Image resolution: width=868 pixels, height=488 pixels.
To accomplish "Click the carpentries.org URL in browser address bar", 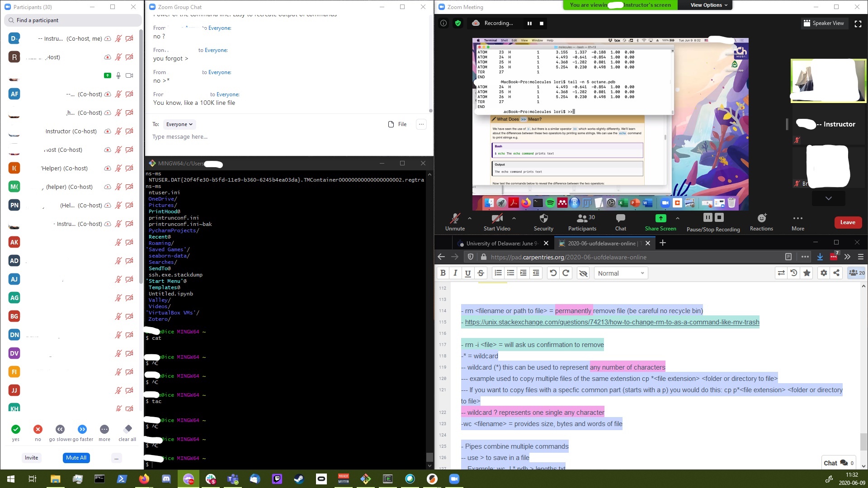I will coord(569,257).
